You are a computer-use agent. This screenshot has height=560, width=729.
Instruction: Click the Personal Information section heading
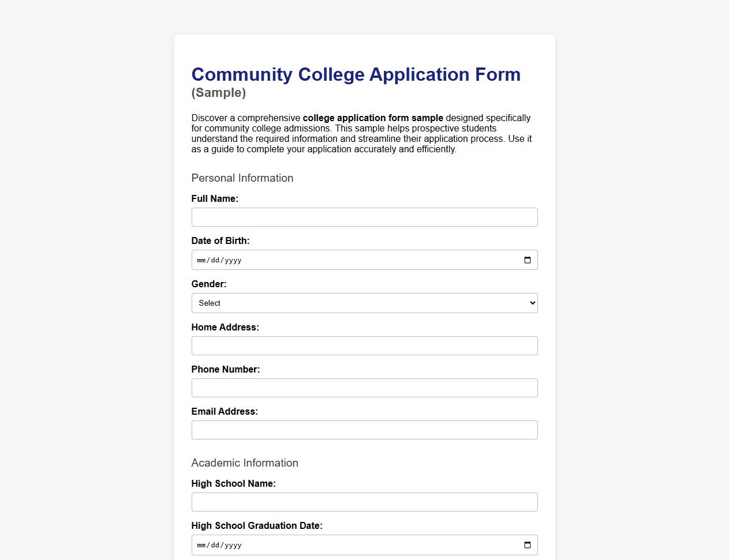(242, 178)
